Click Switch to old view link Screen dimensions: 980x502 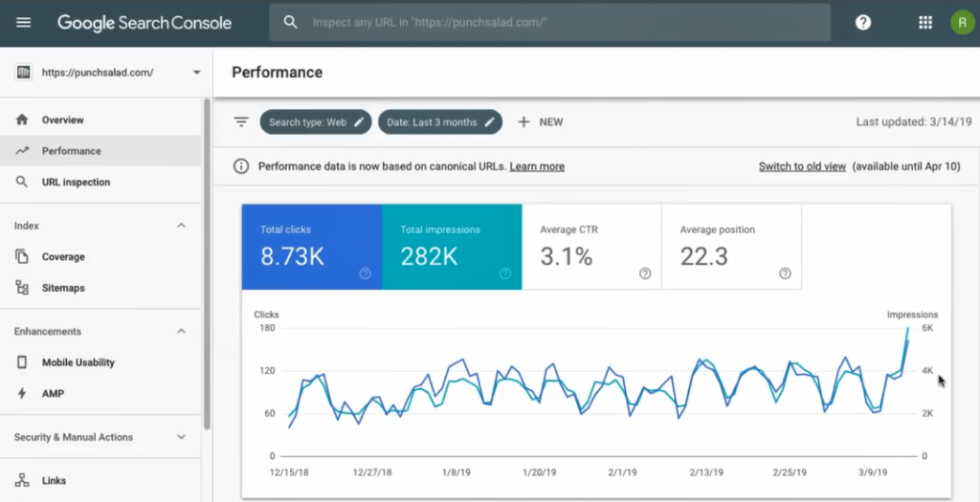tap(802, 166)
